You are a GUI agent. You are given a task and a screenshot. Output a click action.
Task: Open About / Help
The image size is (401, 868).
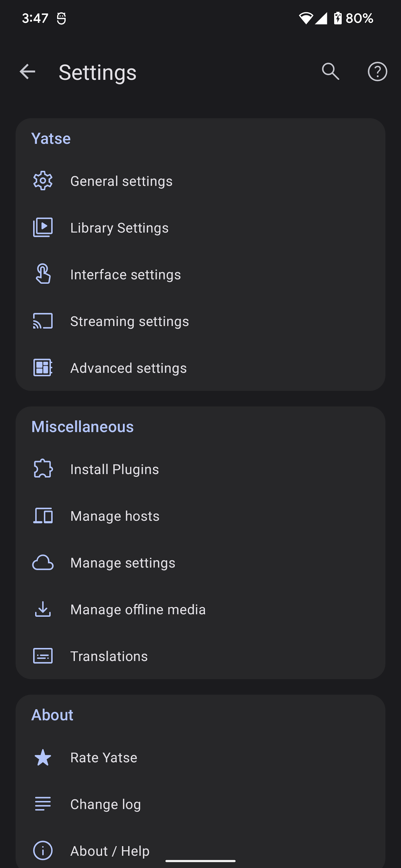click(x=110, y=850)
